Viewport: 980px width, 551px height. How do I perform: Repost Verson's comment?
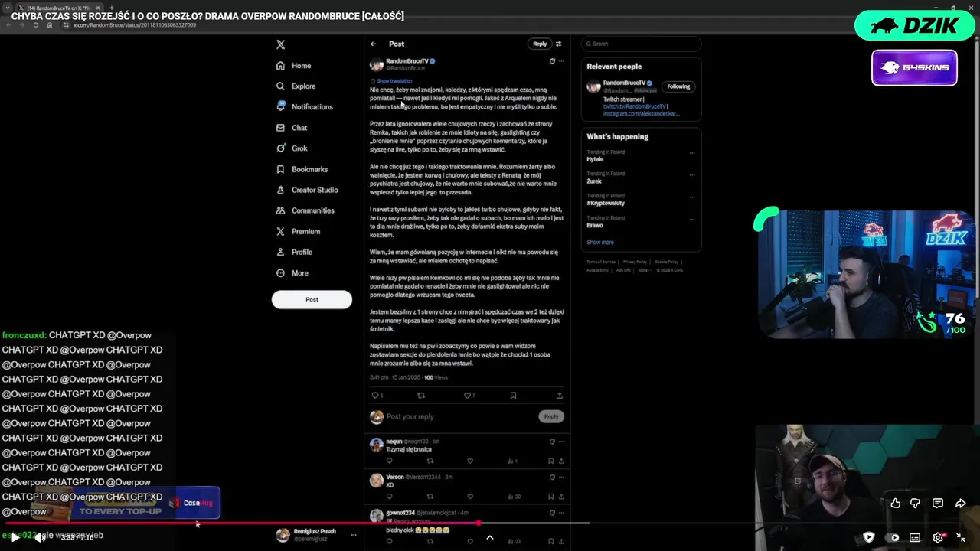(x=430, y=497)
